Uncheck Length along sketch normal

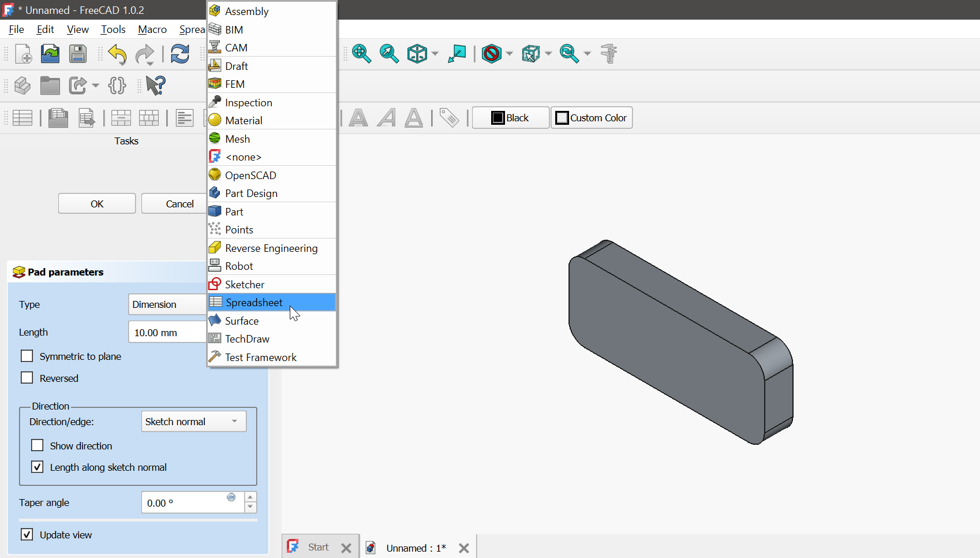[x=38, y=467]
